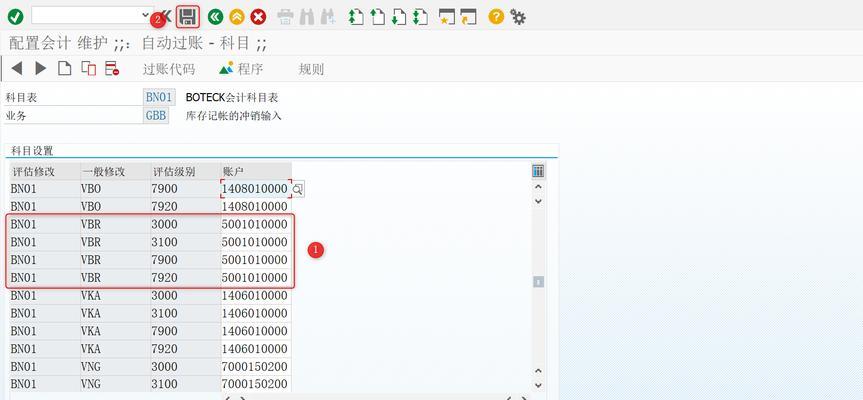The image size is (863, 400).
Task: Click the BOTECK会计科目表 description text
Action: point(232,98)
